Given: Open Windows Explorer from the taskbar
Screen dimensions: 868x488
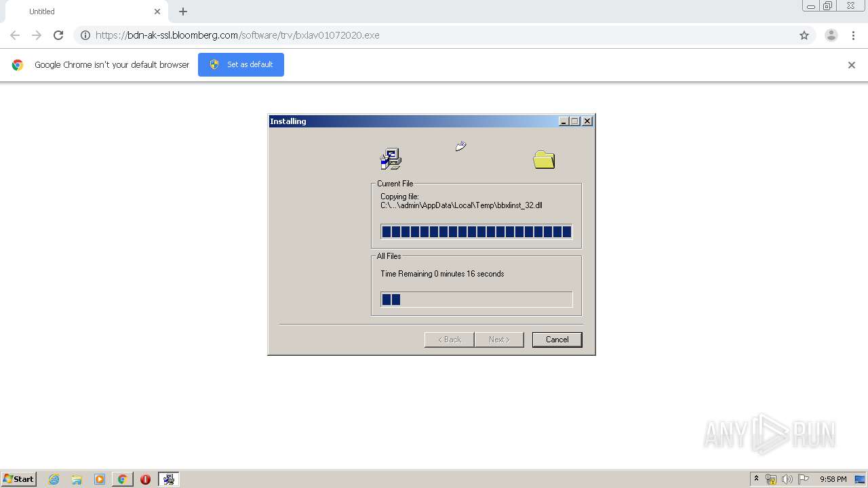Looking at the screenshot, I should point(77,479).
